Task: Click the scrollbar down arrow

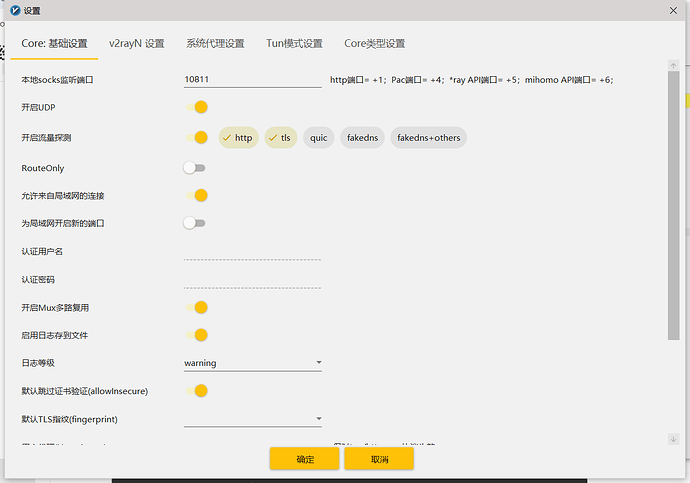Action: coord(673,439)
